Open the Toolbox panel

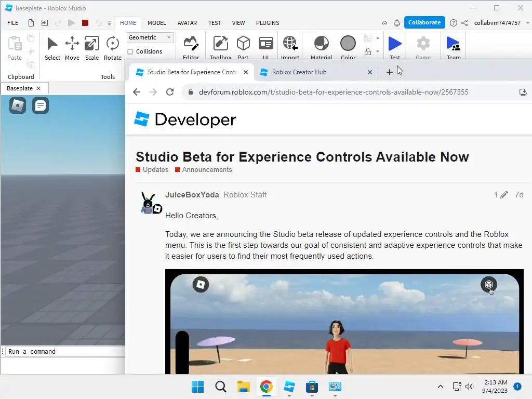click(220, 47)
